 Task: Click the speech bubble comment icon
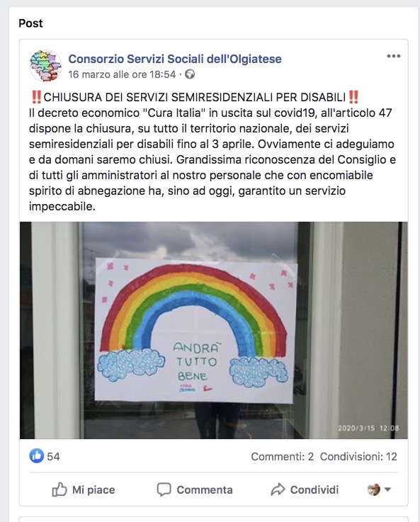pos(164,489)
